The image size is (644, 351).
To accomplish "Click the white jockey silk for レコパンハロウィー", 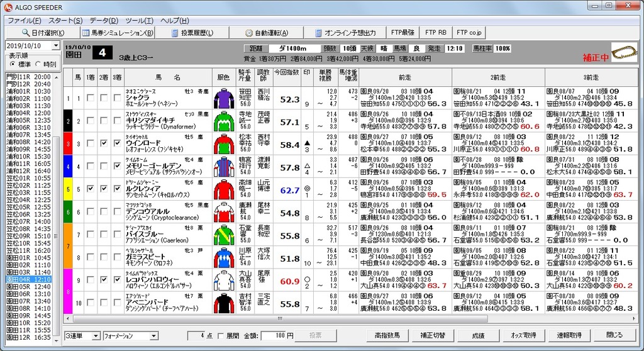I will click(224, 281).
